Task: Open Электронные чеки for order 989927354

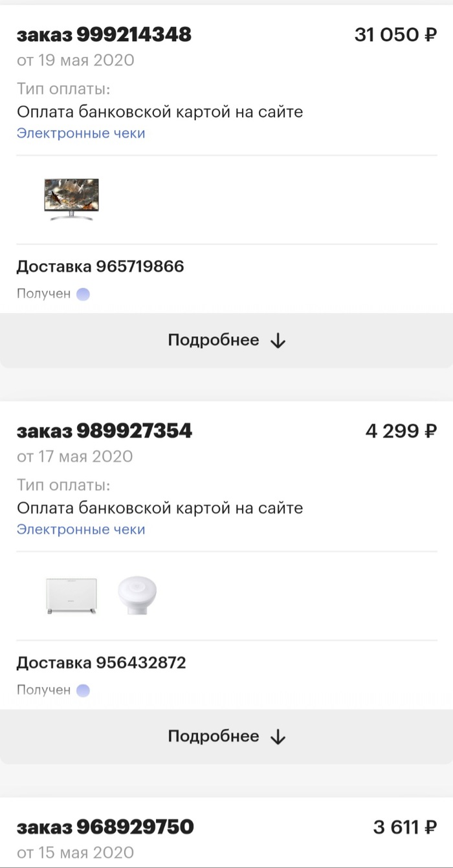Action: (81, 530)
